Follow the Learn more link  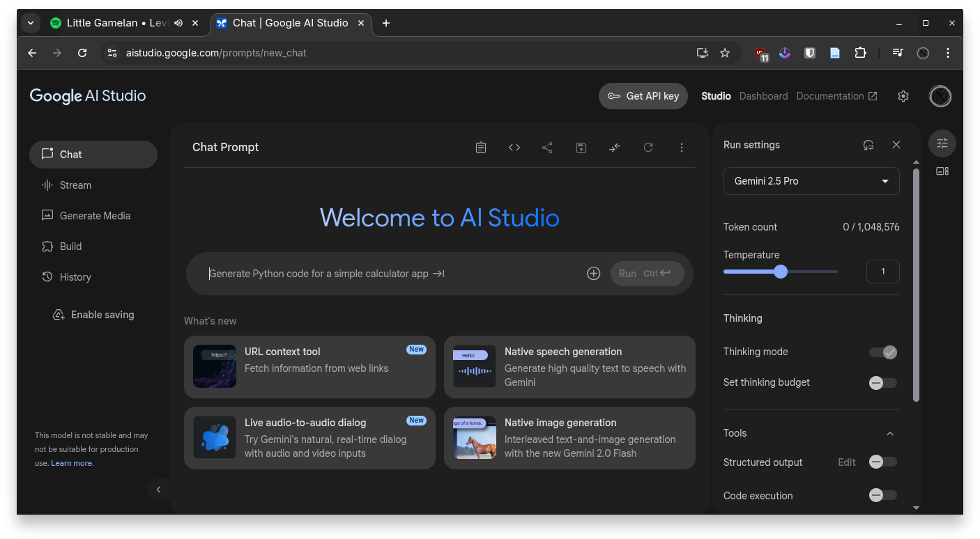(x=72, y=463)
